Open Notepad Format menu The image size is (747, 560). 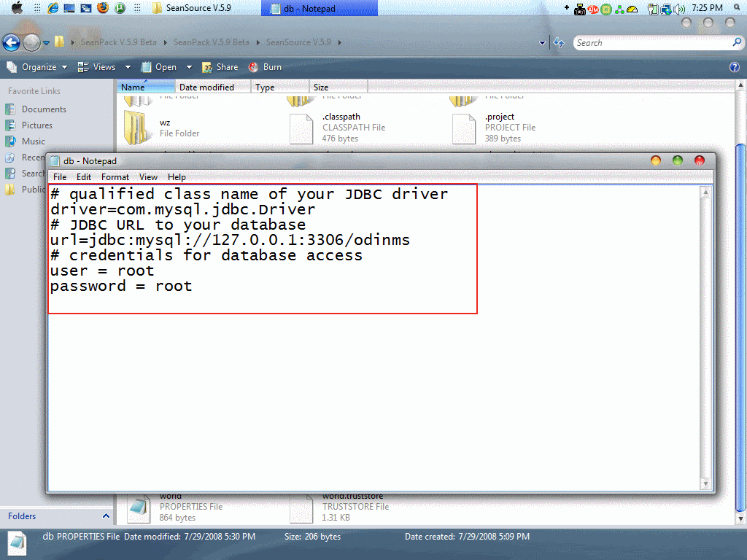coord(115,177)
